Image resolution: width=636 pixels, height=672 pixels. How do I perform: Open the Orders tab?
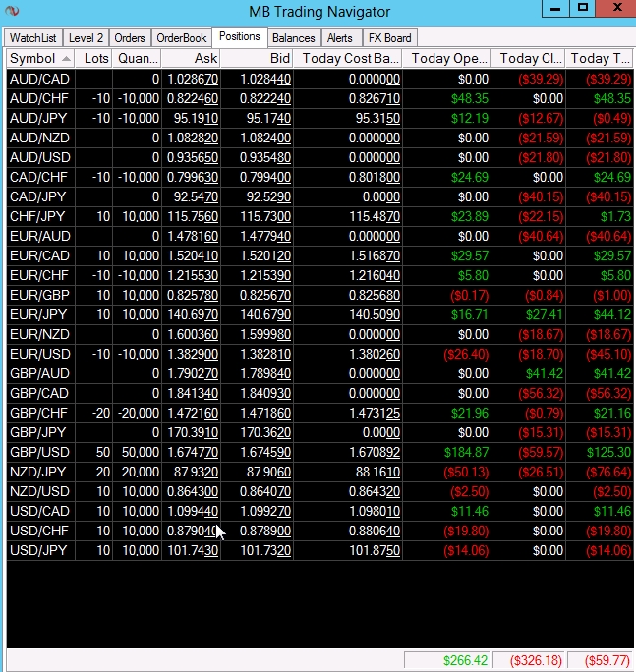[130, 38]
